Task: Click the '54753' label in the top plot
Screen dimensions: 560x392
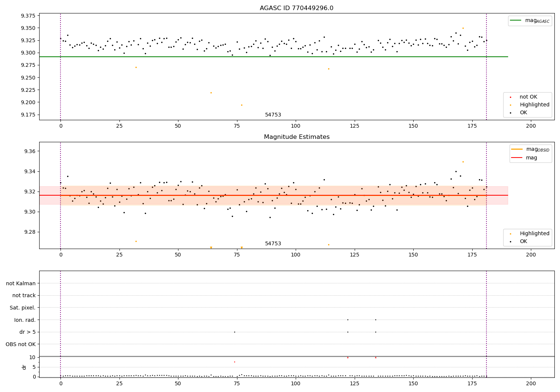Action: 273,115
